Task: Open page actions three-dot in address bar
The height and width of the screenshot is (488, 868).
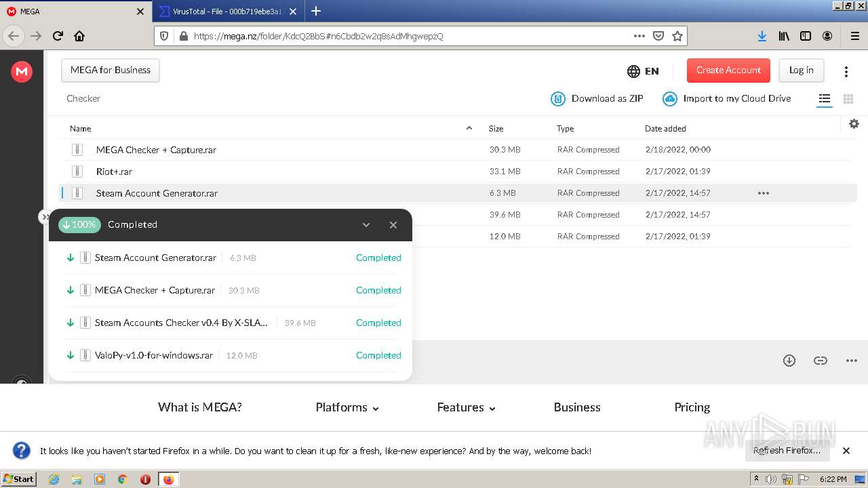Action: coord(639,36)
